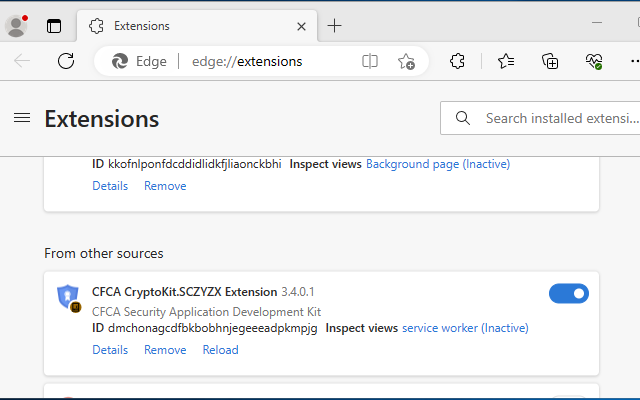Image resolution: width=640 pixels, height=400 pixels.
Task: Close the Extensions tab
Action: pyautogui.click(x=299, y=26)
